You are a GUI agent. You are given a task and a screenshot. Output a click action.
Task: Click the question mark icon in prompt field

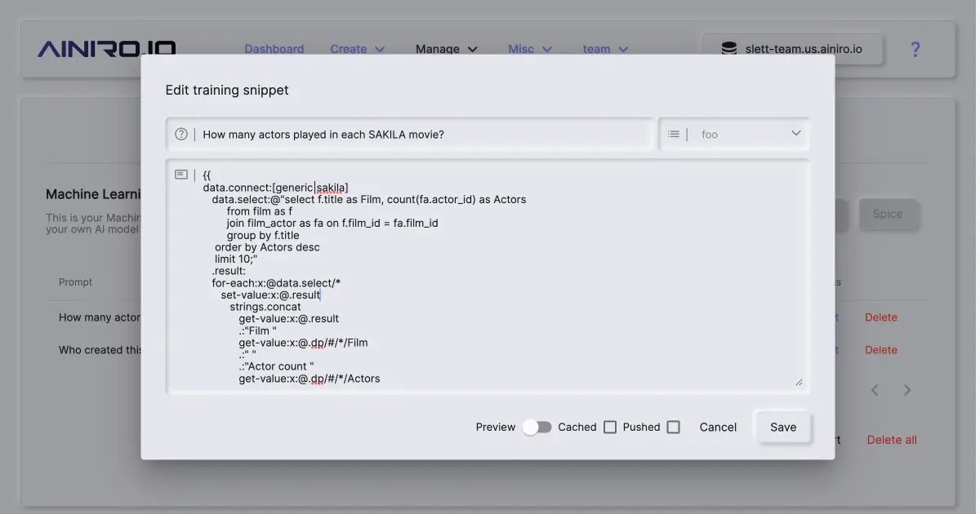[x=181, y=135]
